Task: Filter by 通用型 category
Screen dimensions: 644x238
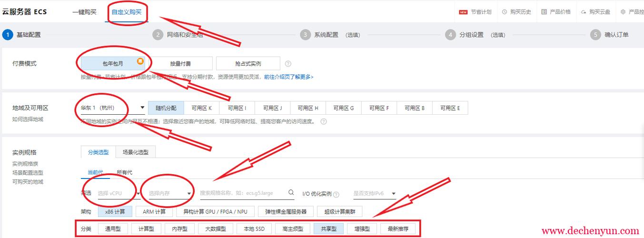Action: pos(113,229)
